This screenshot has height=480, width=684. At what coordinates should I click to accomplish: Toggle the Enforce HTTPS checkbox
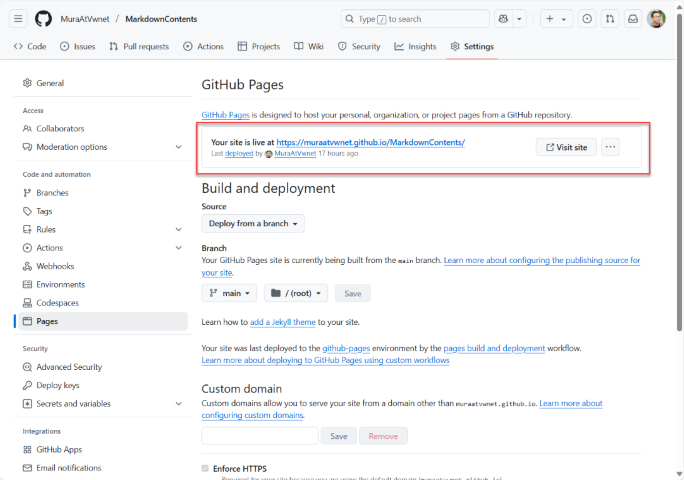[205, 469]
